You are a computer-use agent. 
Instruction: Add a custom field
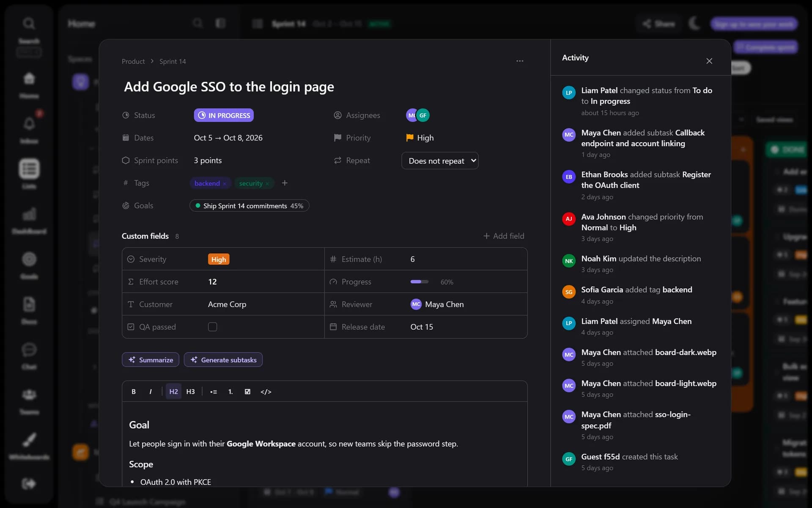(x=504, y=236)
